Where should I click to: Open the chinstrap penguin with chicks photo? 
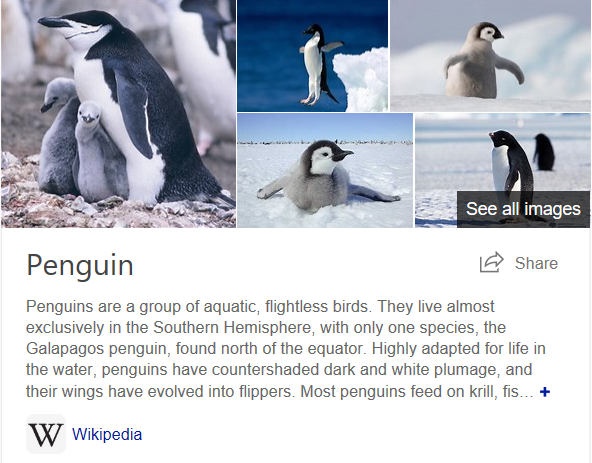pos(118,114)
